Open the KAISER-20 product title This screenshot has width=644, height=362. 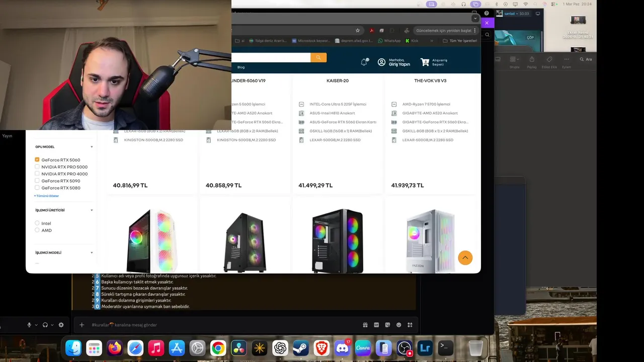click(338, 80)
